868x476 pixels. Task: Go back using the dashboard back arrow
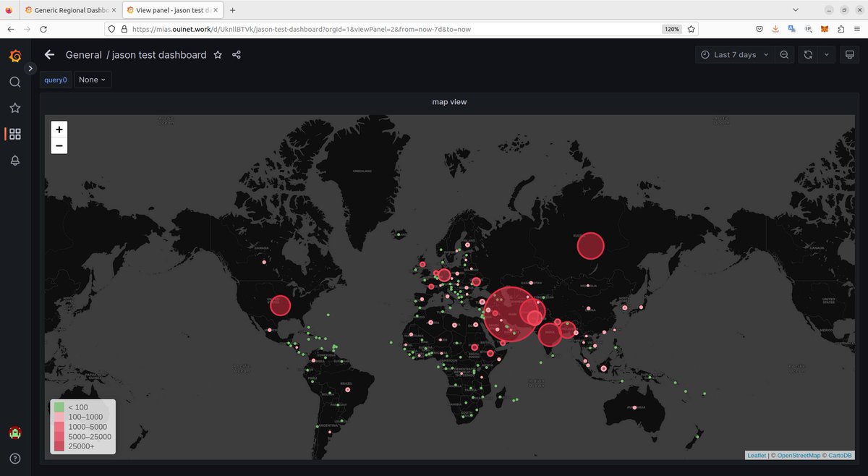pyautogui.click(x=49, y=55)
